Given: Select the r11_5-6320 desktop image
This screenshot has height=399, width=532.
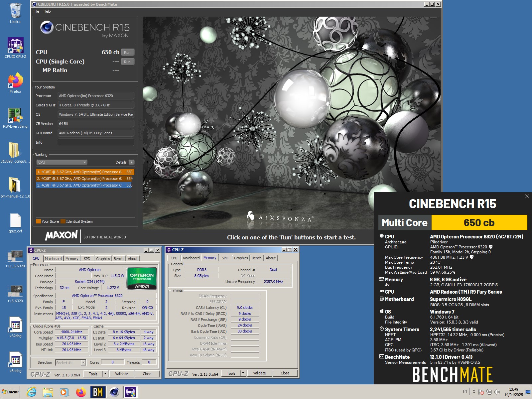Looking at the screenshot, I should tap(15, 259).
